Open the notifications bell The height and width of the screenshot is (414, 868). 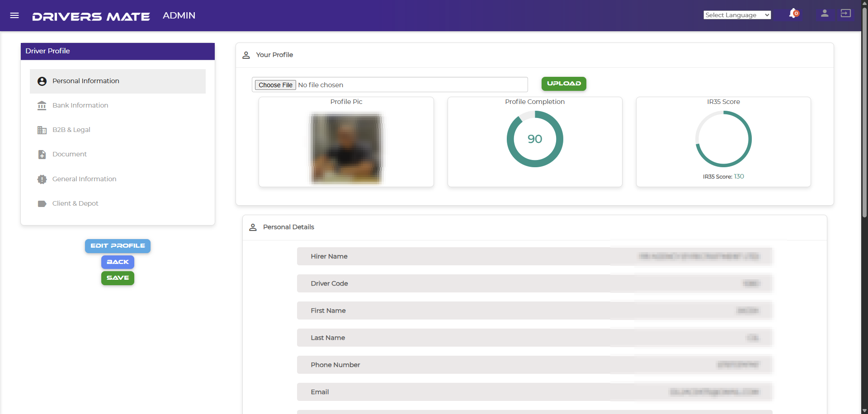coord(794,14)
